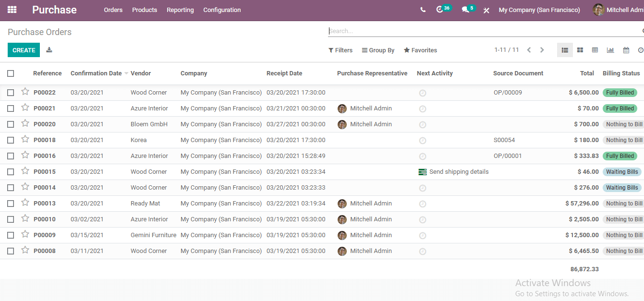This screenshot has width=644, height=301.
Task: Expand the Favorites dropdown
Action: click(x=420, y=50)
